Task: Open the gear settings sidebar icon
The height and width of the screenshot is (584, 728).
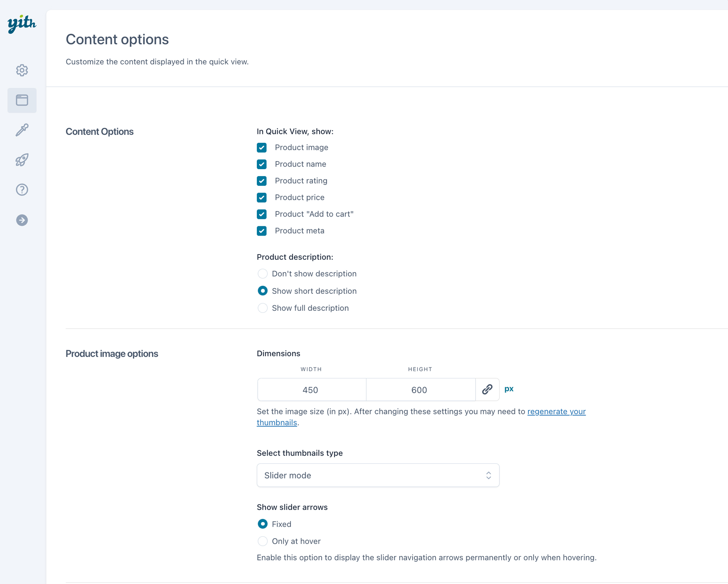Action: (x=22, y=70)
